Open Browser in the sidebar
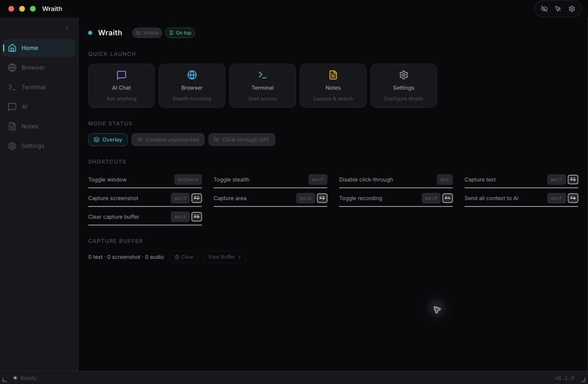The width and height of the screenshot is (588, 384). 39,67
